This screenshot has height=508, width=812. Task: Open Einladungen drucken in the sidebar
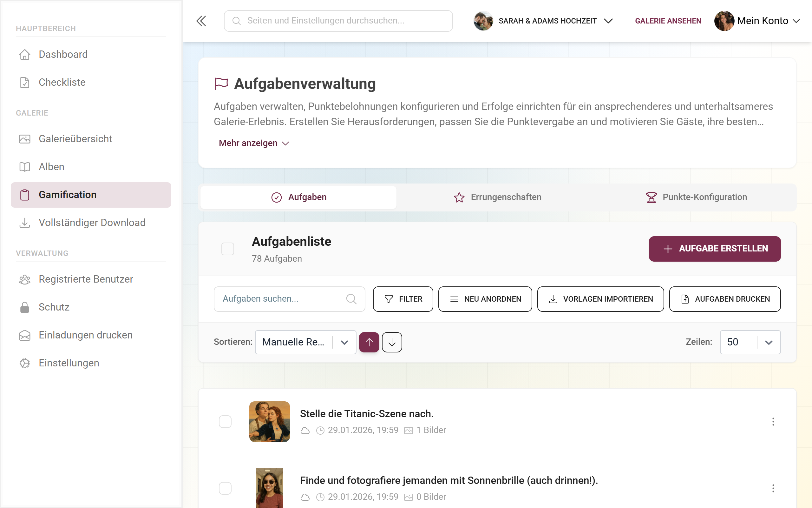(x=91, y=335)
